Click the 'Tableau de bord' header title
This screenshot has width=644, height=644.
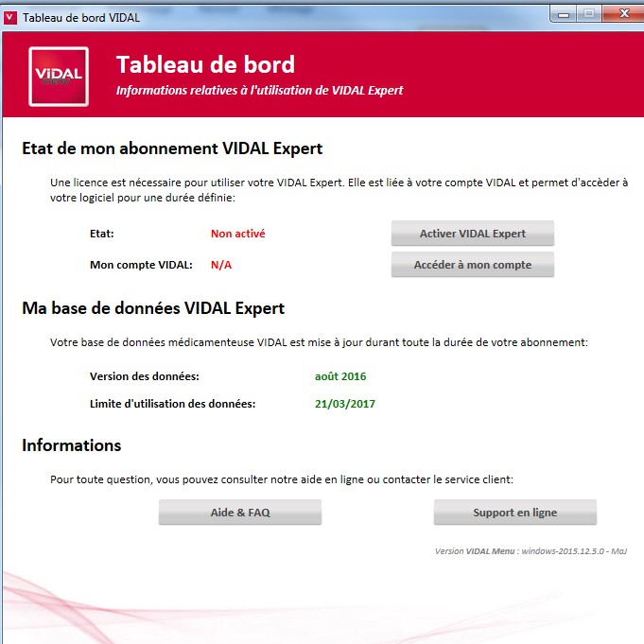pos(205,64)
